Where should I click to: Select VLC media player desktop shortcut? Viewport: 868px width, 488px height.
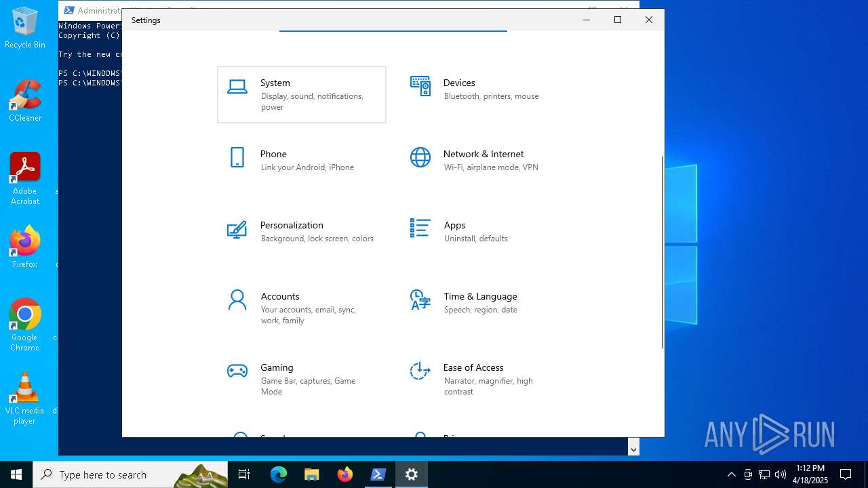pos(25,399)
